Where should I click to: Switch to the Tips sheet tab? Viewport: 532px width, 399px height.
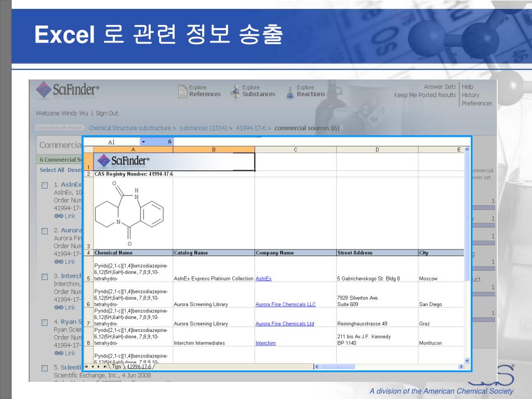[x=117, y=367]
